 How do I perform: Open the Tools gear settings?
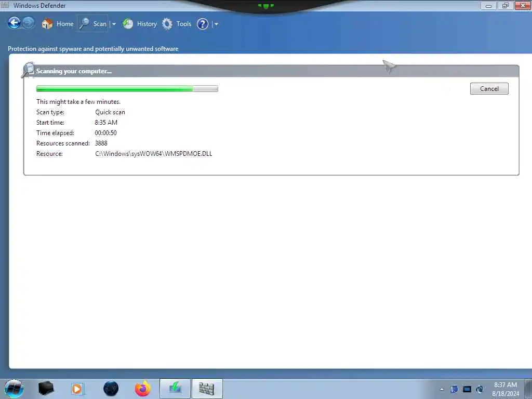[177, 24]
